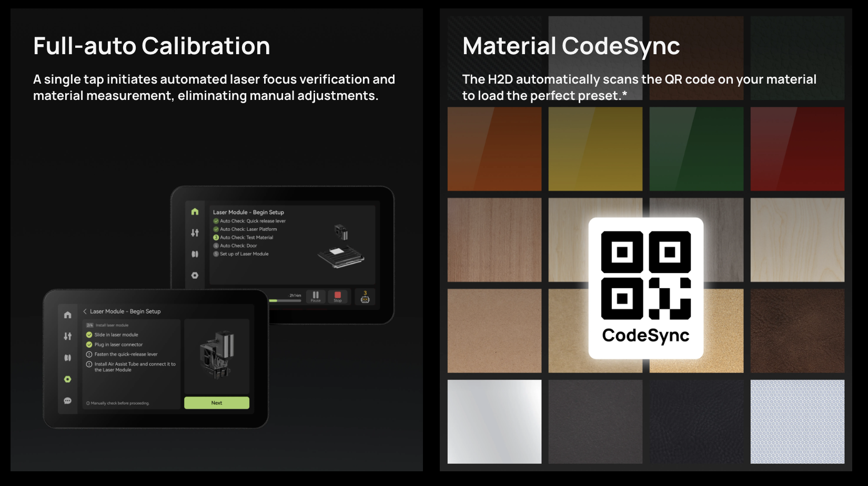The image size is (868, 486).
Task: Click the Next button
Action: pos(217,403)
